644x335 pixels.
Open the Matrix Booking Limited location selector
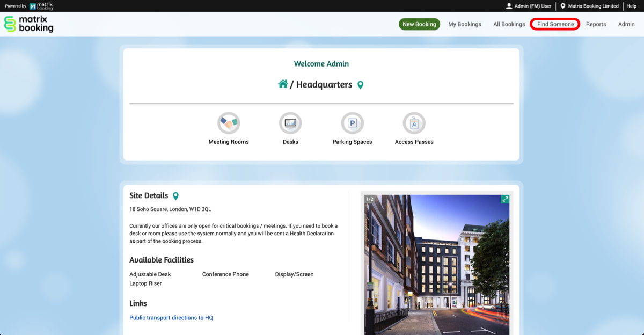point(589,6)
